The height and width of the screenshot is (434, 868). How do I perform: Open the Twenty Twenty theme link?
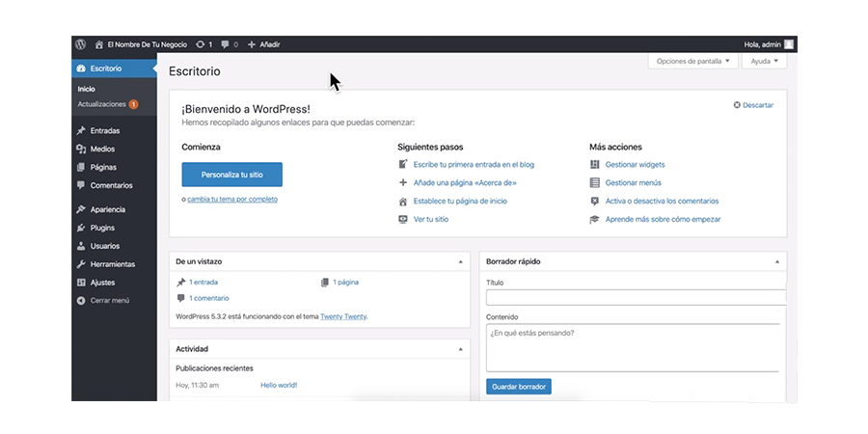click(x=343, y=316)
